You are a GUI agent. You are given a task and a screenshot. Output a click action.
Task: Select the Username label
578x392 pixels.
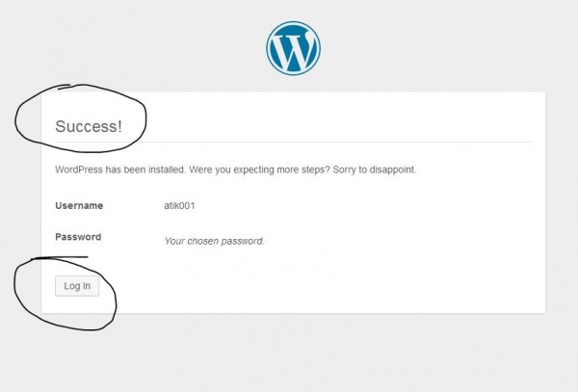click(x=79, y=206)
